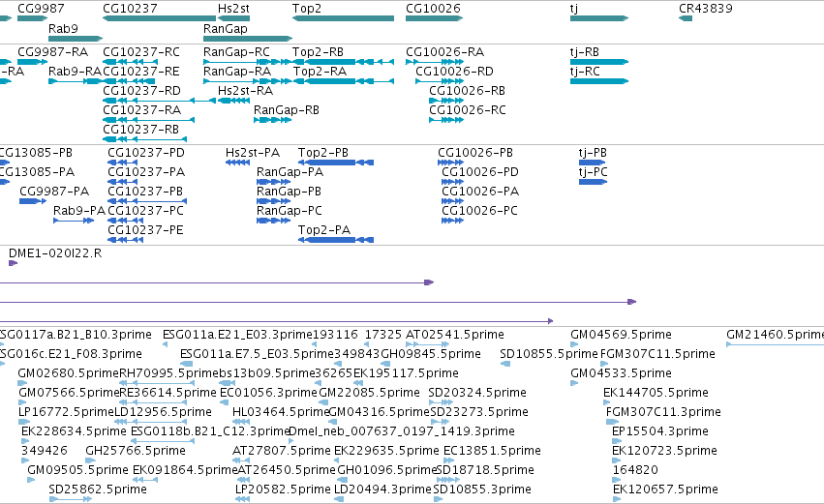Screen dimensions: 824x504
Task: Select transcript RanGap-RA
Action: (237, 72)
